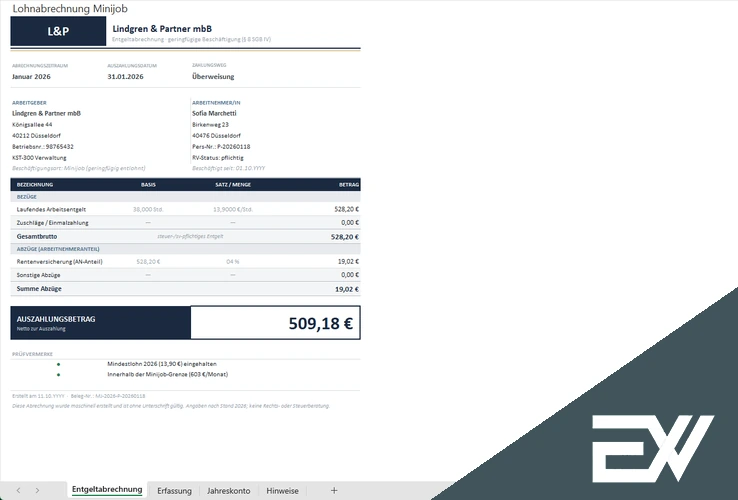Select the Lindgren & Partner mbB header title
The image size is (738, 500).
[x=162, y=29]
